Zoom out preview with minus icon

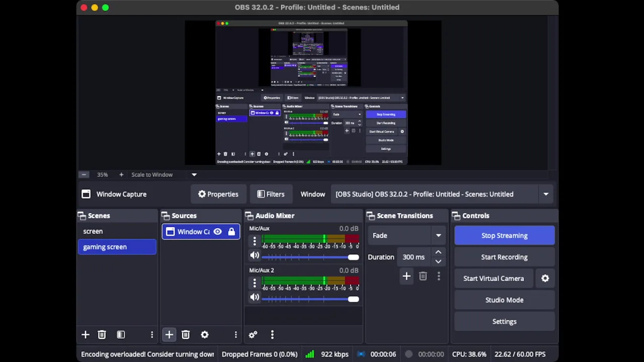coord(84,174)
